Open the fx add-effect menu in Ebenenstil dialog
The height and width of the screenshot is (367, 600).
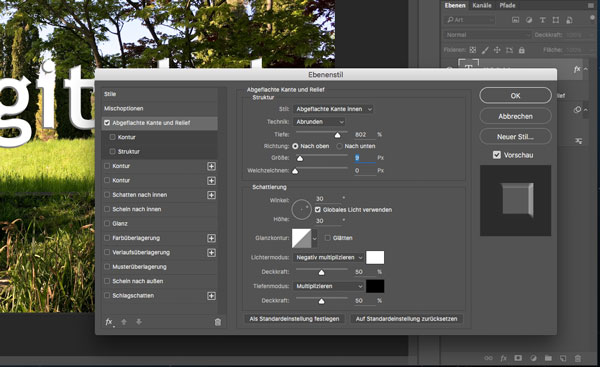(x=109, y=322)
